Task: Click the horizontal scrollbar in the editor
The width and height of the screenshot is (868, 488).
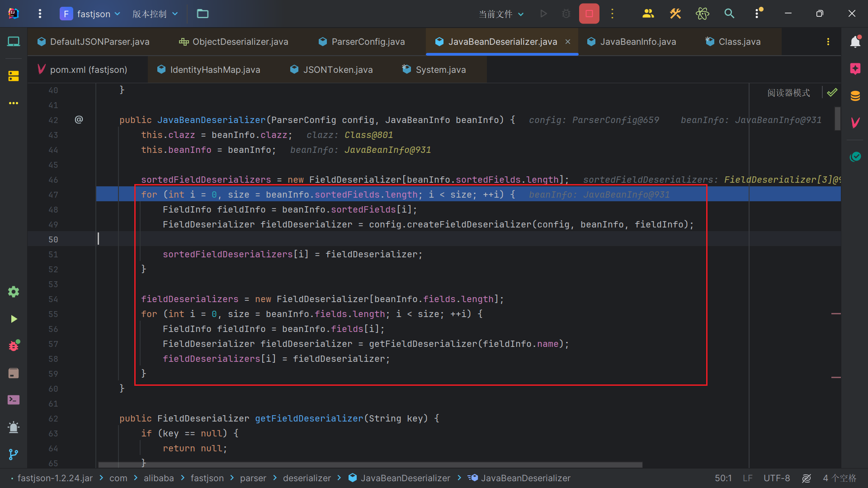Action: 370,464
